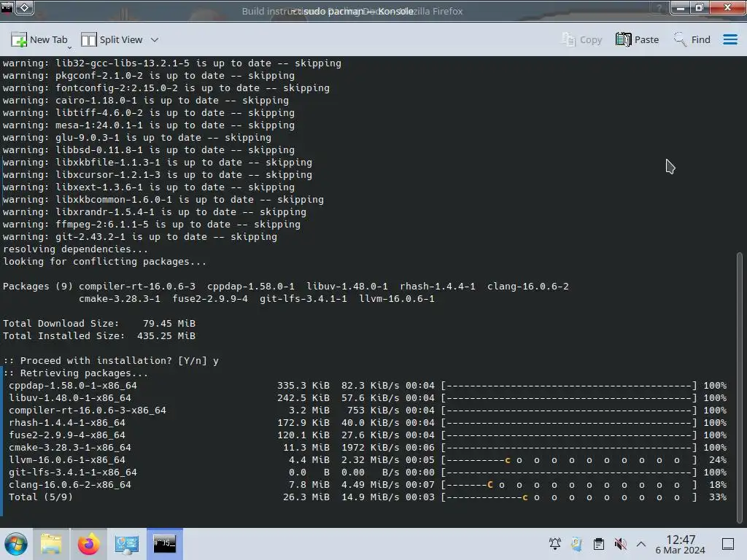The height and width of the screenshot is (560, 747).
Task: Open the New Tab profile dropdown arrow
Action: tap(69, 47)
